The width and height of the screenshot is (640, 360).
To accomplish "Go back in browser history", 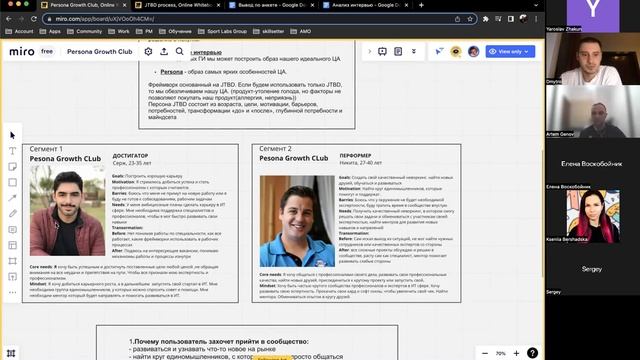I will (9, 19).
